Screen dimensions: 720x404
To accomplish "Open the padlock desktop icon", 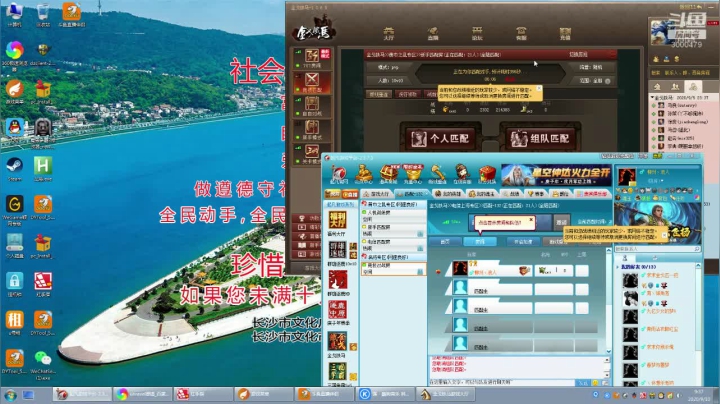I will [x=15, y=284].
